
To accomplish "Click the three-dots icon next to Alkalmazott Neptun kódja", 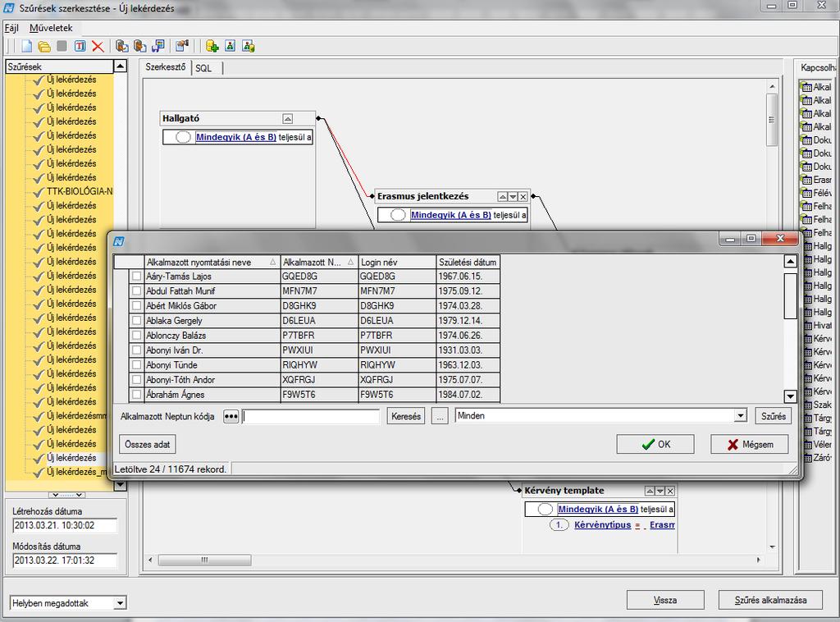I will [x=231, y=416].
